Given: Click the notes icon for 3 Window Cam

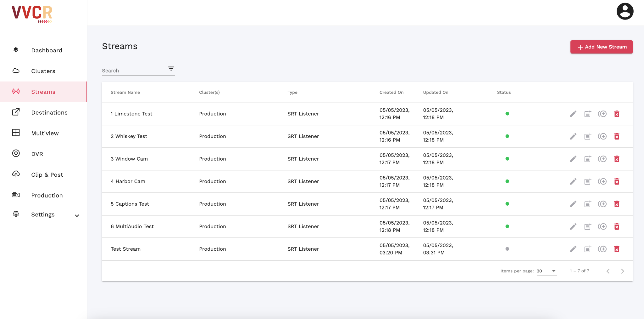Looking at the screenshot, I should coord(587,159).
